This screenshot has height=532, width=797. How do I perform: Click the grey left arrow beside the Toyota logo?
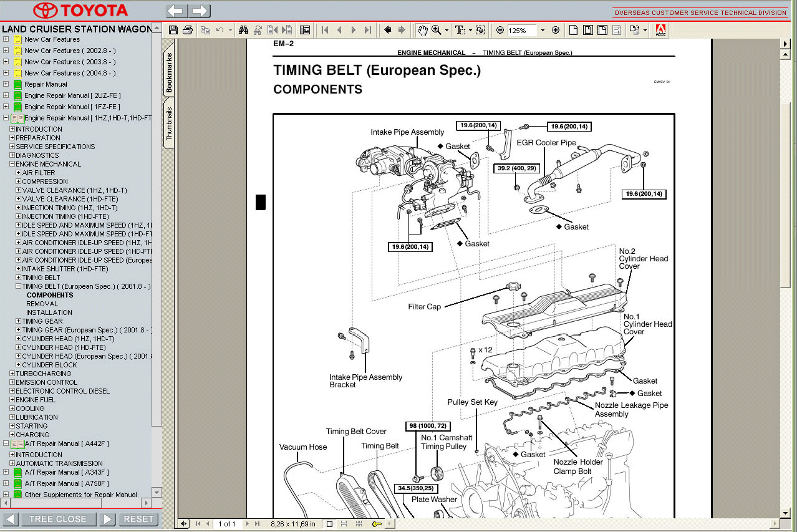(x=176, y=11)
